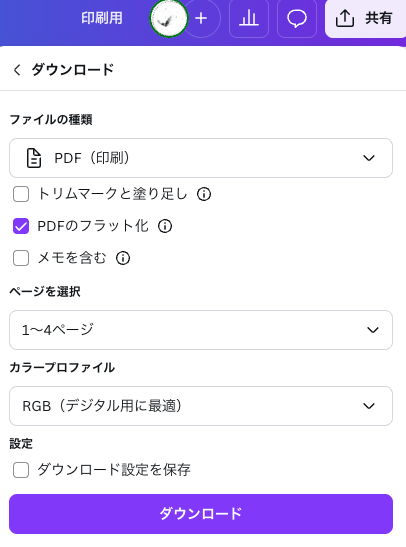Click the plus icon to add collaborators

pyautogui.click(x=201, y=18)
